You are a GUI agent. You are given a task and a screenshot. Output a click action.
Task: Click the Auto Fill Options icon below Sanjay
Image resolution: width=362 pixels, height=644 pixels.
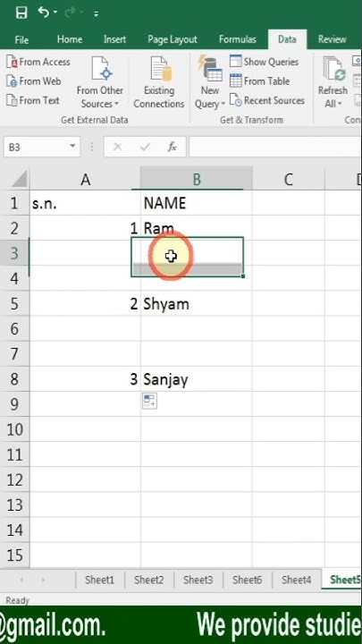pyautogui.click(x=150, y=401)
